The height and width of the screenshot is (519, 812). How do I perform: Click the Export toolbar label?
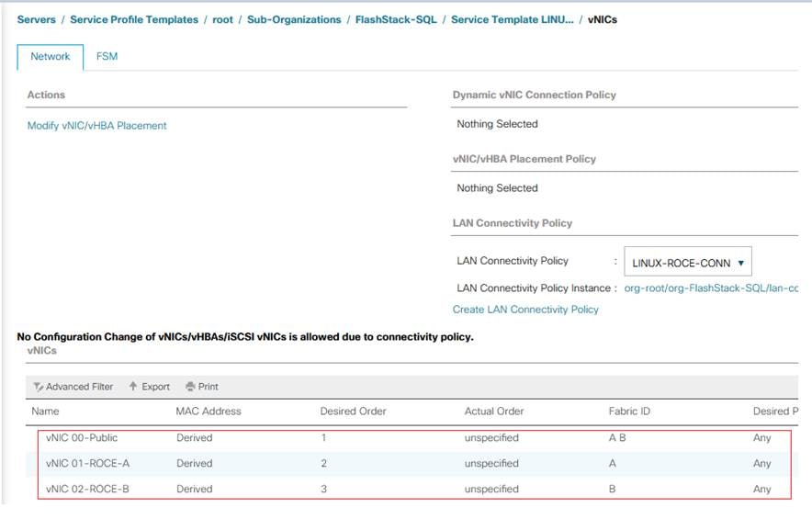(x=156, y=387)
